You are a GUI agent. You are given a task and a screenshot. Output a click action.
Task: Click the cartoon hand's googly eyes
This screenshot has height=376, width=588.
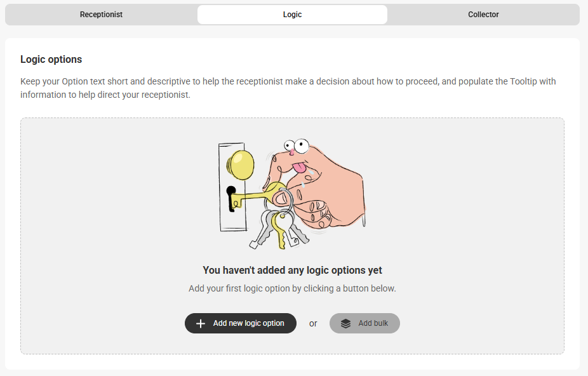(297, 145)
